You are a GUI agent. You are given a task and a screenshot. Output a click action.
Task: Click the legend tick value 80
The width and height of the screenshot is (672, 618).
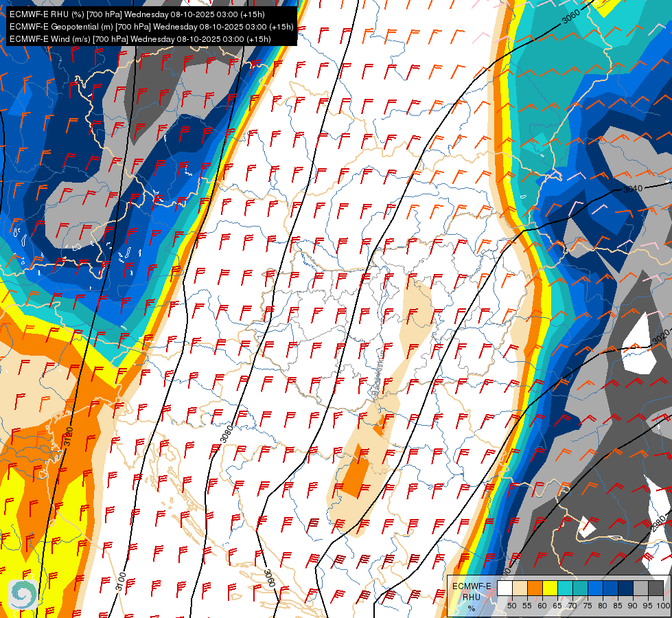click(603, 606)
